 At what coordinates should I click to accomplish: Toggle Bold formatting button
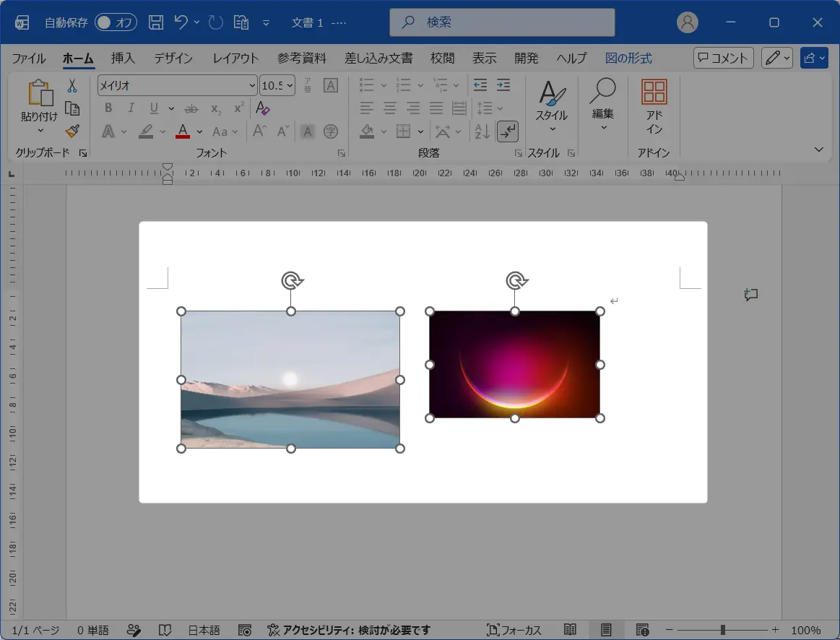[x=108, y=108]
